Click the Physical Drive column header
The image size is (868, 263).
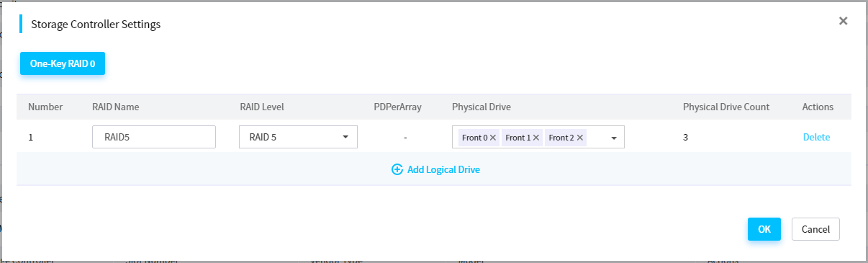pyautogui.click(x=482, y=107)
